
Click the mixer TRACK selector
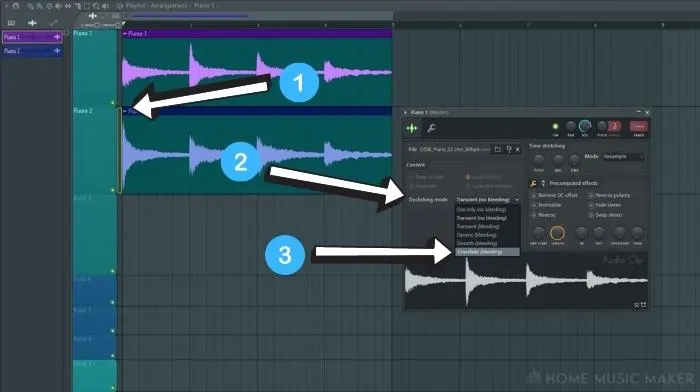639,127
